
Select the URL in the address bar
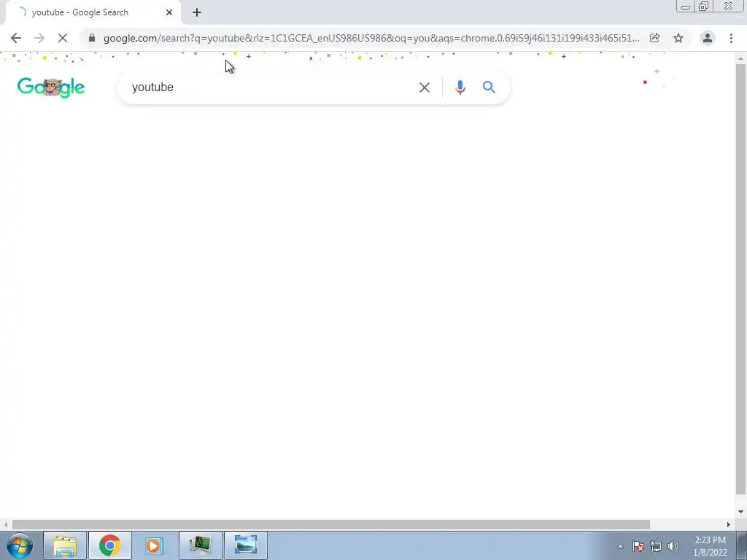[371, 38]
